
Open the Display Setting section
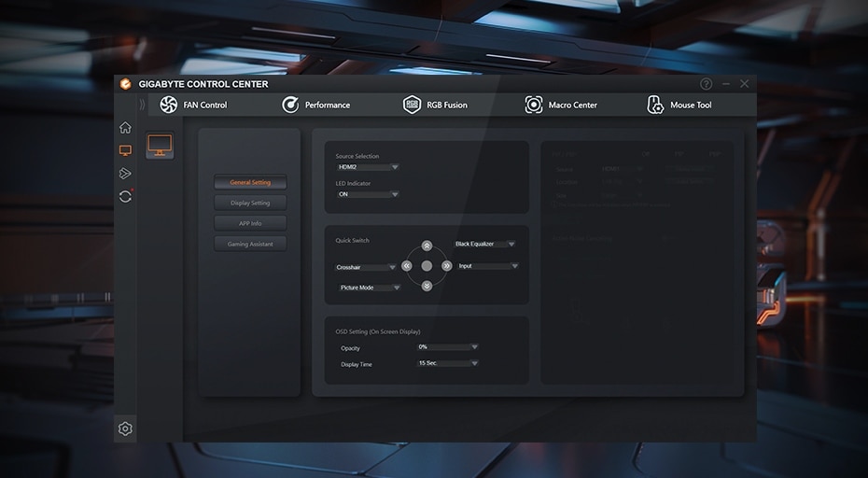[x=250, y=203]
